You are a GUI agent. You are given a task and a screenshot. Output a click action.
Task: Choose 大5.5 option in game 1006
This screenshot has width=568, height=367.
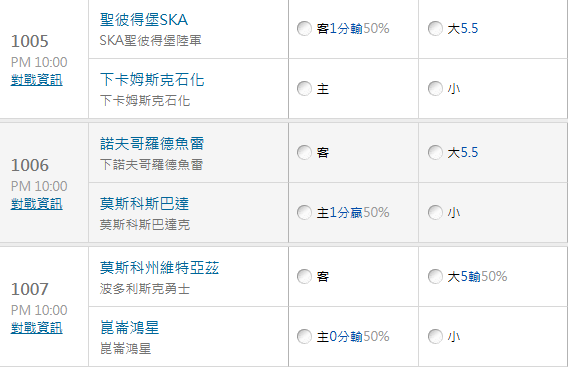[x=435, y=153]
